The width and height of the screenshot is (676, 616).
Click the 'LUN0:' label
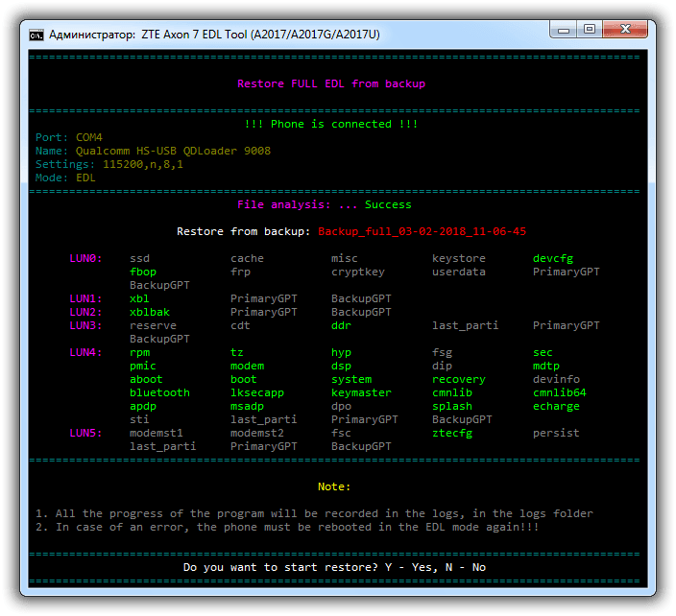(85, 258)
